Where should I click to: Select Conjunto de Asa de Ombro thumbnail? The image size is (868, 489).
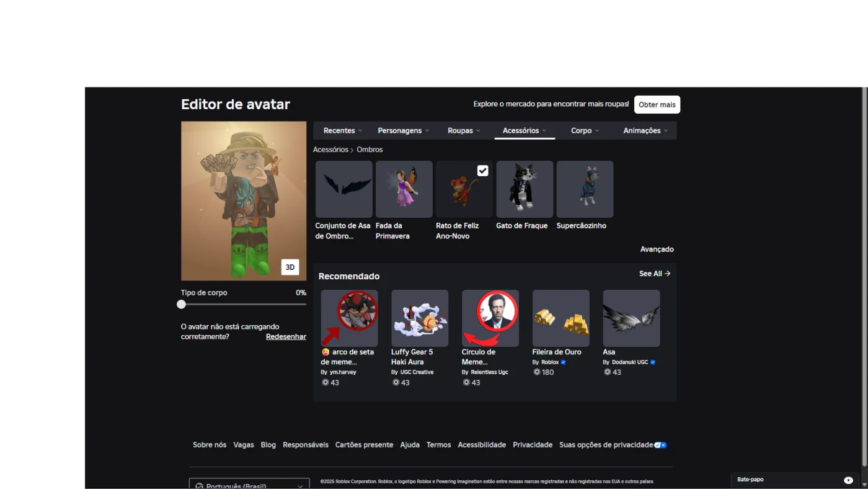(344, 189)
